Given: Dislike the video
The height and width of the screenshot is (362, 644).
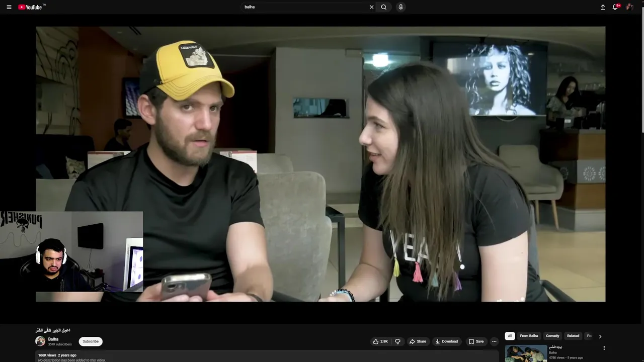Looking at the screenshot, I should [397, 341].
